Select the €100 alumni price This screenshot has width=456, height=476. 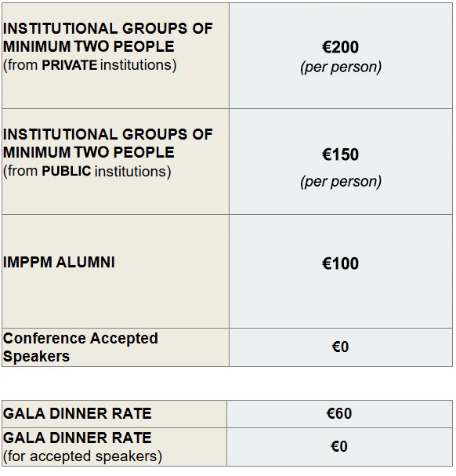(x=340, y=263)
